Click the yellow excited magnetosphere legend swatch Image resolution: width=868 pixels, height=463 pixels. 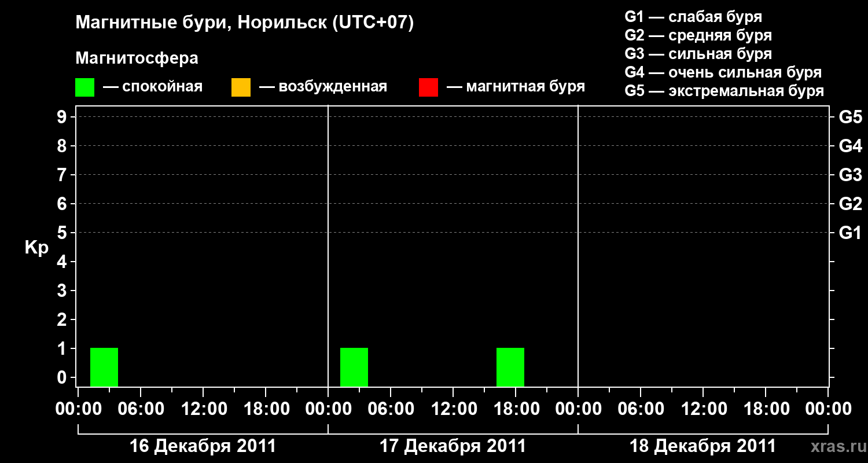[x=241, y=87]
